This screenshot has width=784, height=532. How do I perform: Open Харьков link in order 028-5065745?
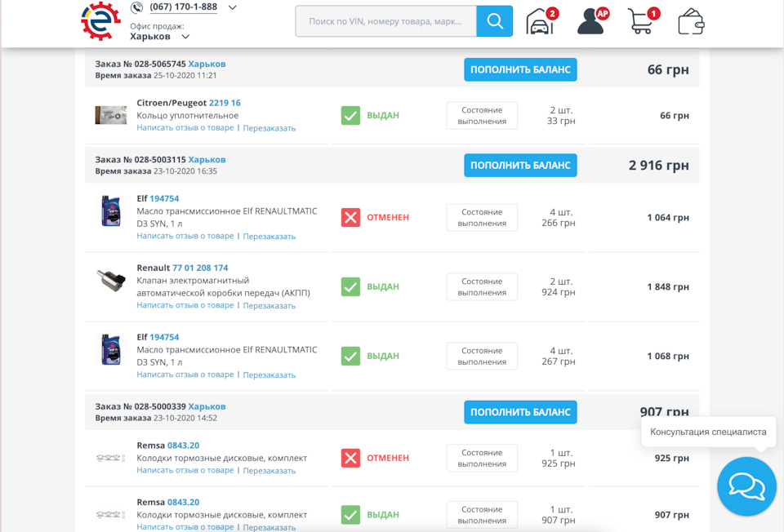point(207,64)
